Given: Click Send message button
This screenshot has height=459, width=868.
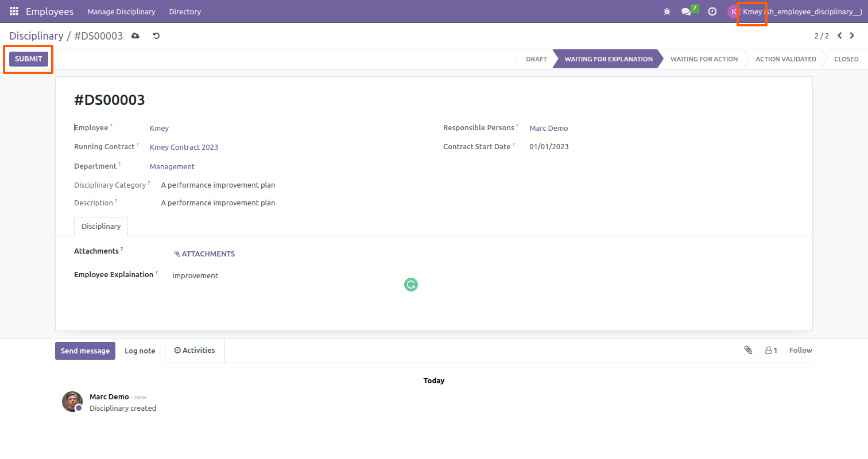Looking at the screenshot, I should pos(85,351).
